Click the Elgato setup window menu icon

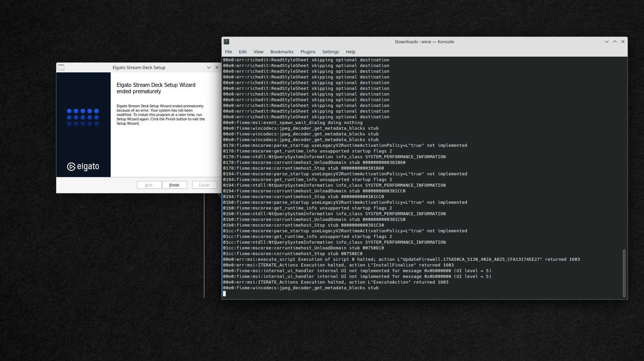[x=61, y=67]
